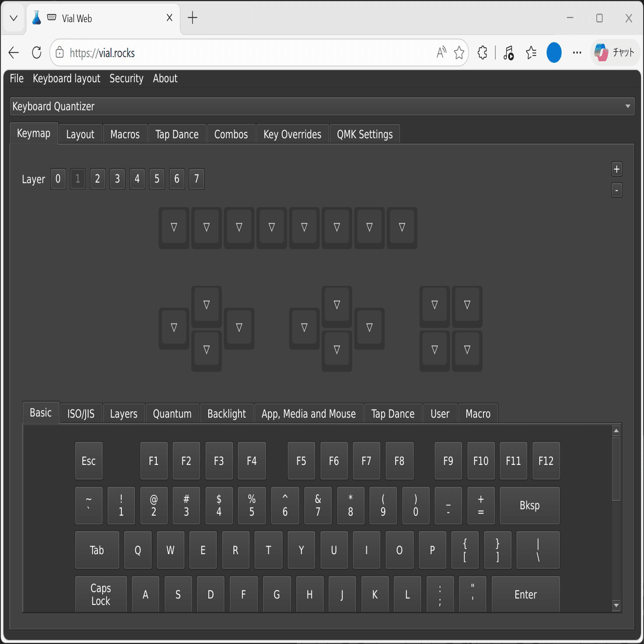This screenshot has height=644, width=644.
Task: Pick the Esc keycode
Action: 89,461
